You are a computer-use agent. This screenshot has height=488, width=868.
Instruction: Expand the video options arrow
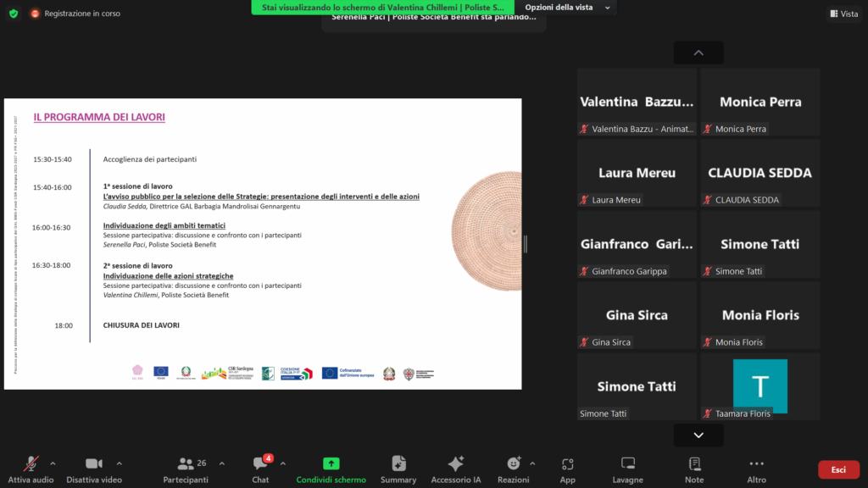coord(119,463)
